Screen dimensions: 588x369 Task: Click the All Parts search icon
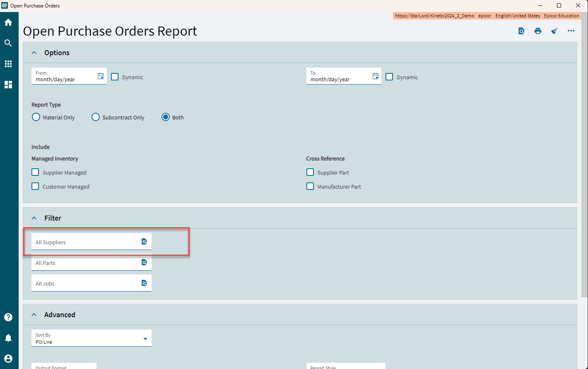click(x=144, y=262)
